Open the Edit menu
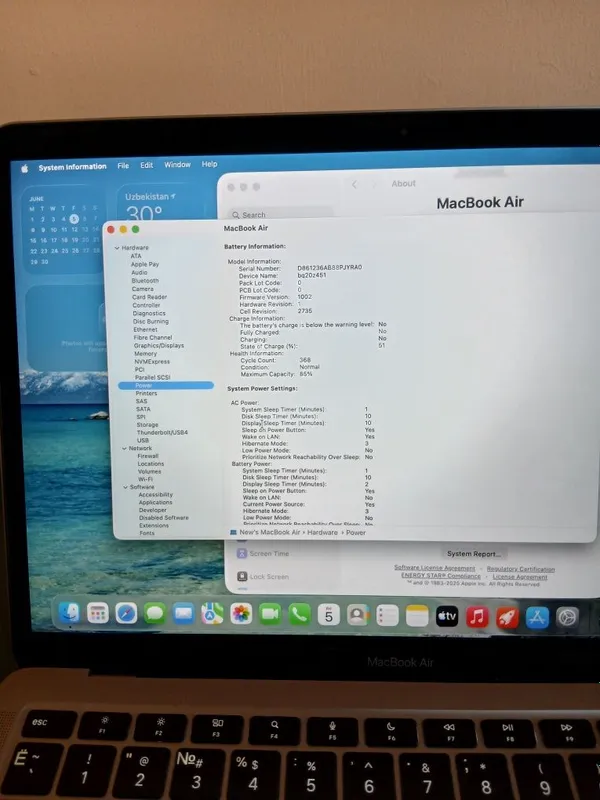The width and height of the screenshot is (600, 800). (146, 165)
